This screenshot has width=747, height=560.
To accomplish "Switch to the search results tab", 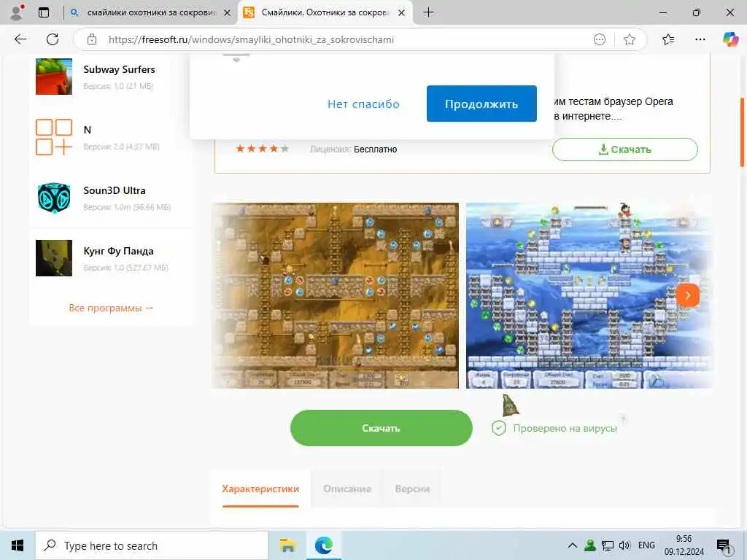I will click(150, 12).
